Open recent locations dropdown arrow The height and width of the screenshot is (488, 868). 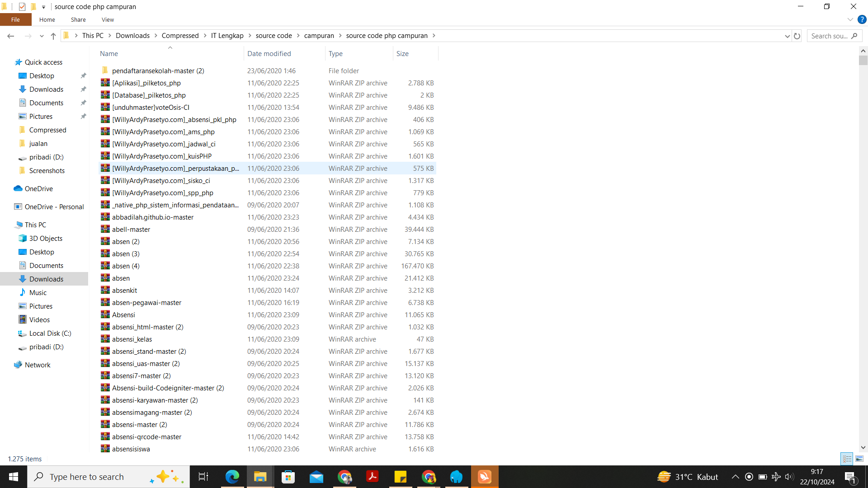42,36
